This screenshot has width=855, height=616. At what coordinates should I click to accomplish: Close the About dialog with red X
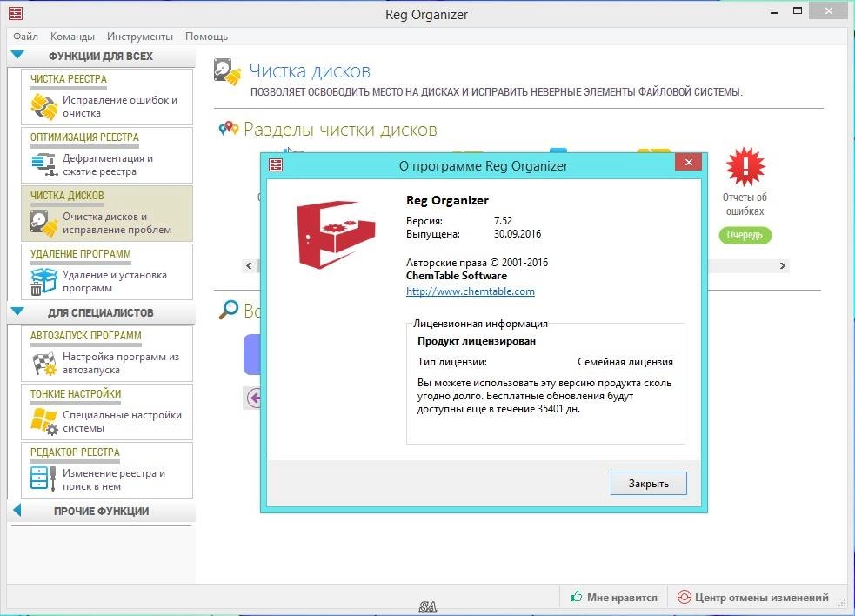[688, 163]
